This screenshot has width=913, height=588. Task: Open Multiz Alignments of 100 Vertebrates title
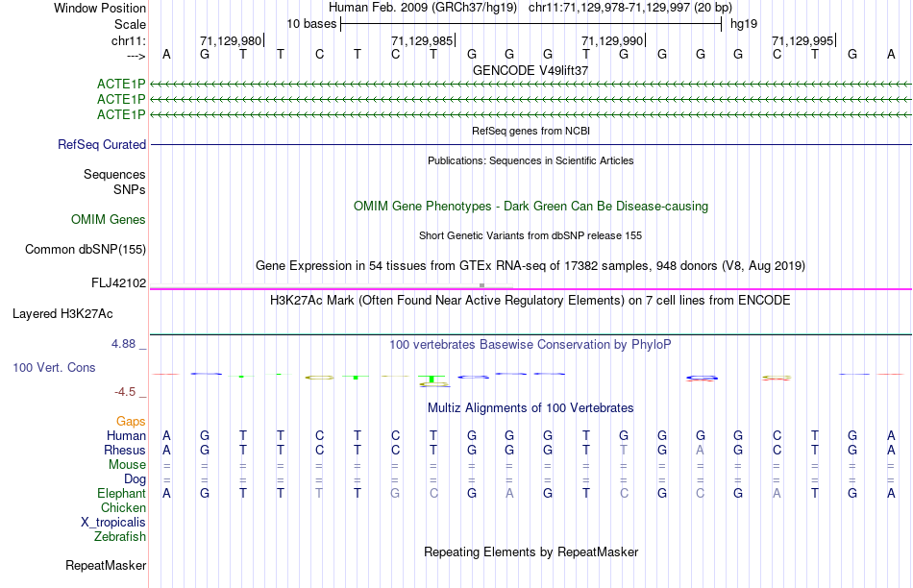531,408
